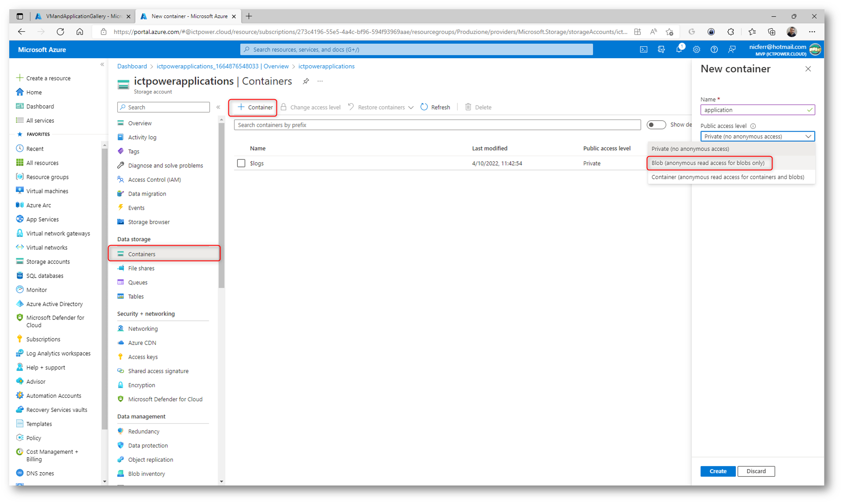Collapse the Azure left navigation menu
843x504 pixels.
(x=102, y=65)
